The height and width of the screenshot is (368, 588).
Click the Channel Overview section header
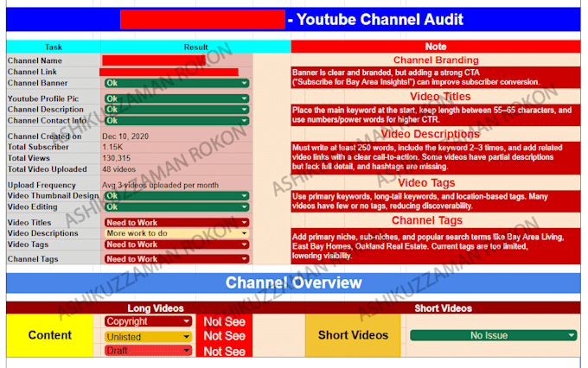tap(293, 283)
